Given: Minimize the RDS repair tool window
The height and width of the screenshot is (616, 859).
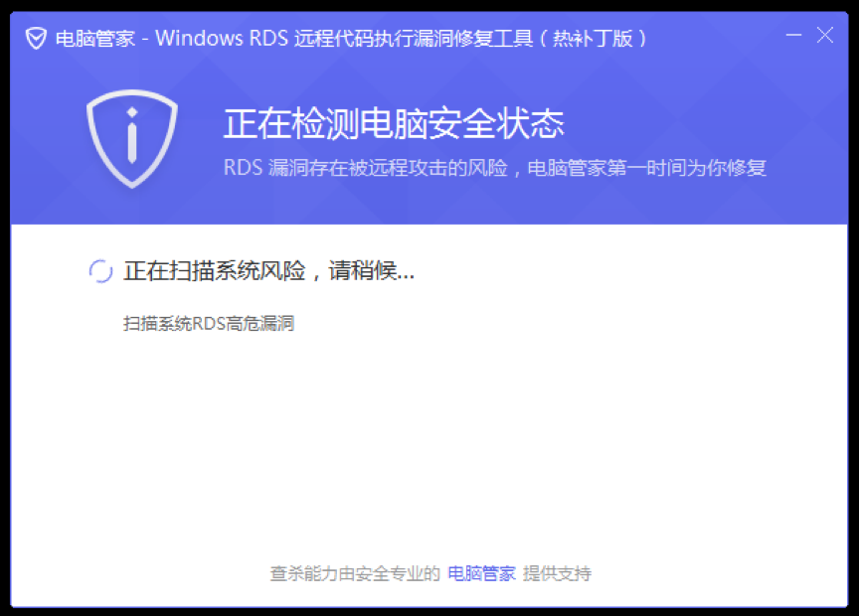Looking at the screenshot, I should [793, 36].
